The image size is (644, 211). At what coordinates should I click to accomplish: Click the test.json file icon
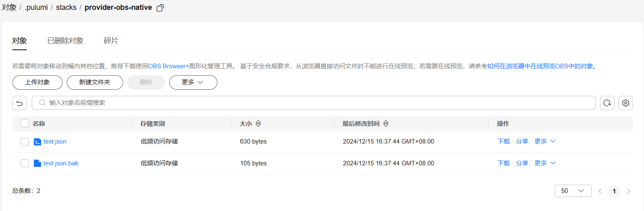[37, 141]
